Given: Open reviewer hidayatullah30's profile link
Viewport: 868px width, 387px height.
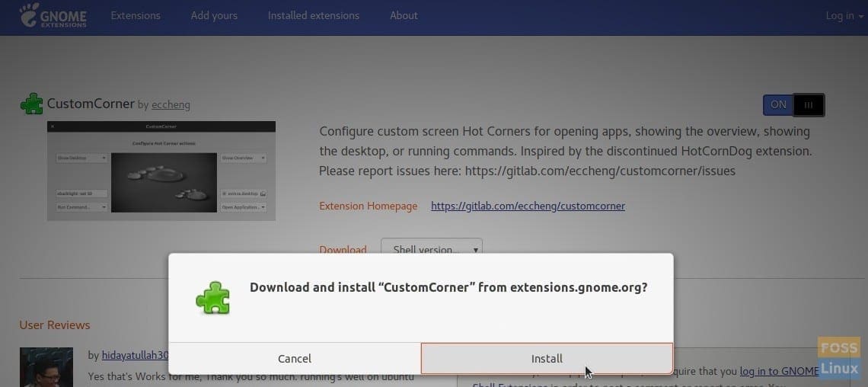Looking at the screenshot, I should coord(135,355).
